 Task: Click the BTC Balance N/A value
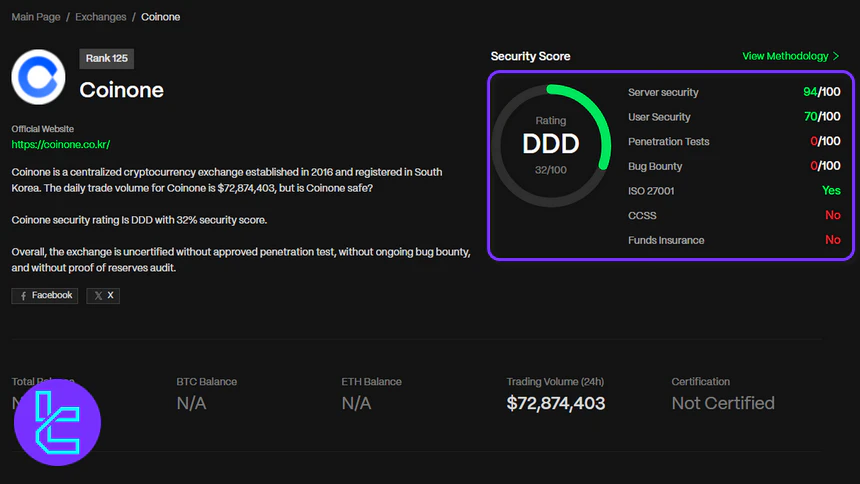(x=191, y=403)
